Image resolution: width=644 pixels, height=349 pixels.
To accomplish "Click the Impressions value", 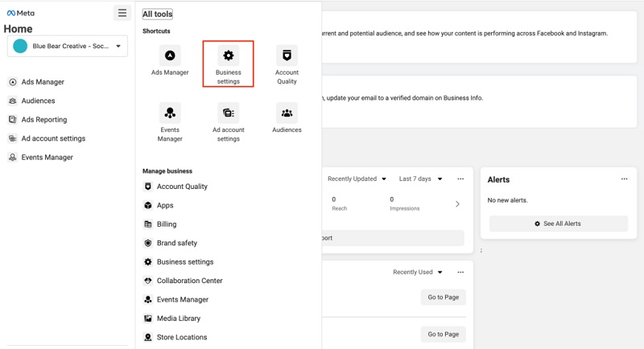I will (x=392, y=199).
